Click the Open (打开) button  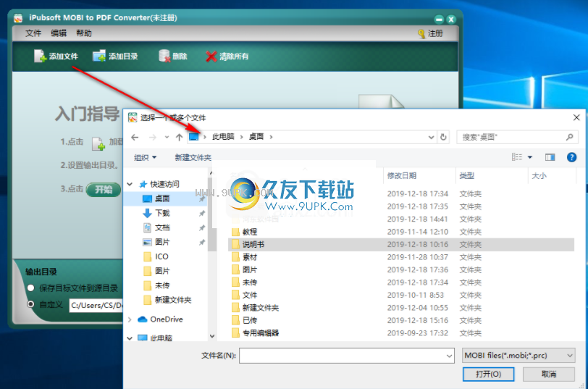click(488, 374)
